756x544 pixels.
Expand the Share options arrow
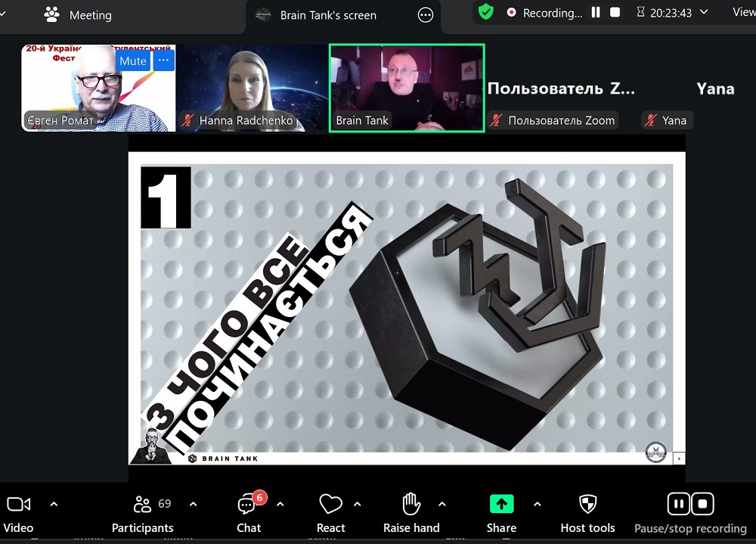point(537,504)
